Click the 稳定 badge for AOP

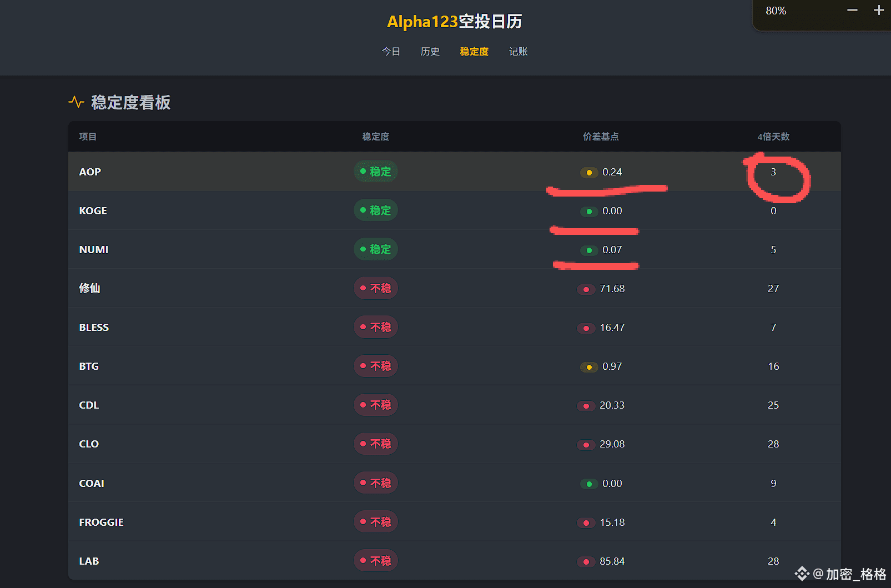(376, 172)
